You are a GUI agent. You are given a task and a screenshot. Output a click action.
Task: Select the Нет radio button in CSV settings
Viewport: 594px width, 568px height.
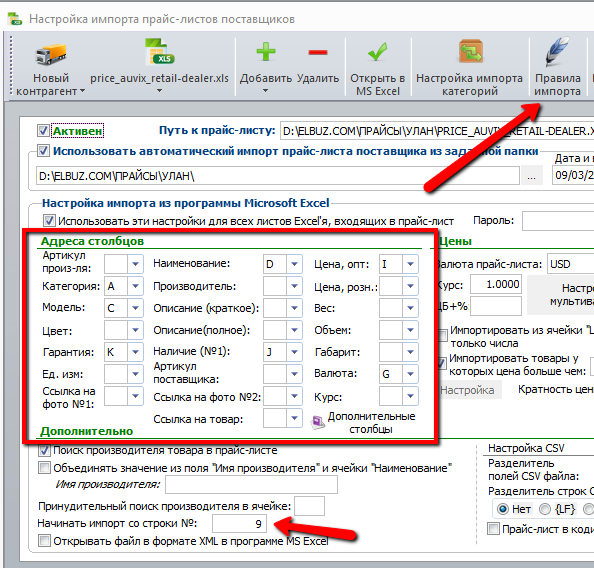point(503,509)
